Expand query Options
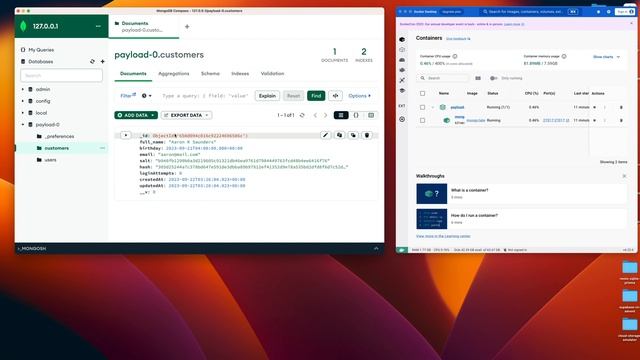This screenshot has height=360, width=640. pyautogui.click(x=360, y=96)
